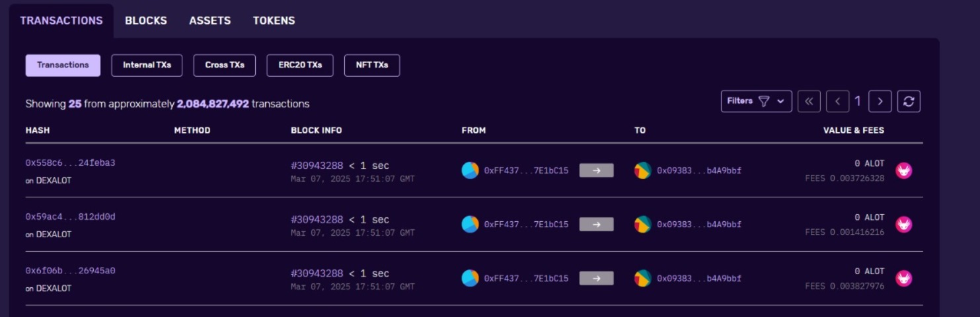Open block #30943288 in first row

click(317, 165)
